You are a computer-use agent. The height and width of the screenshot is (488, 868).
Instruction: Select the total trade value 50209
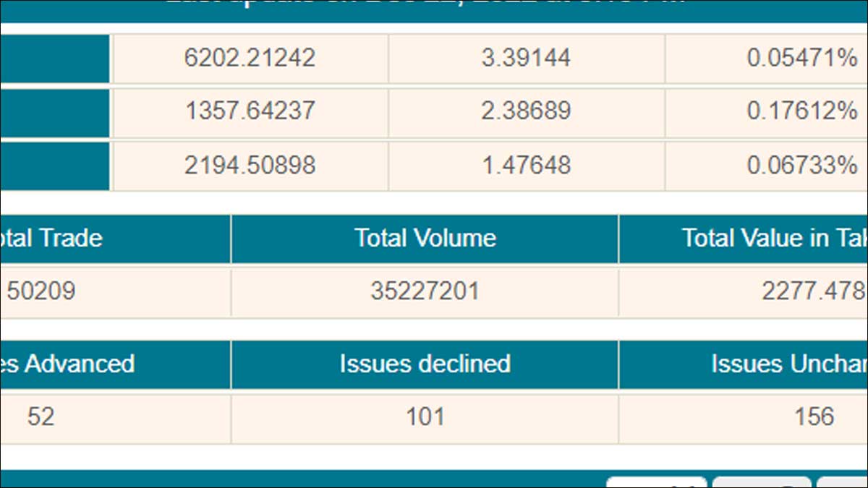[x=41, y=291]
